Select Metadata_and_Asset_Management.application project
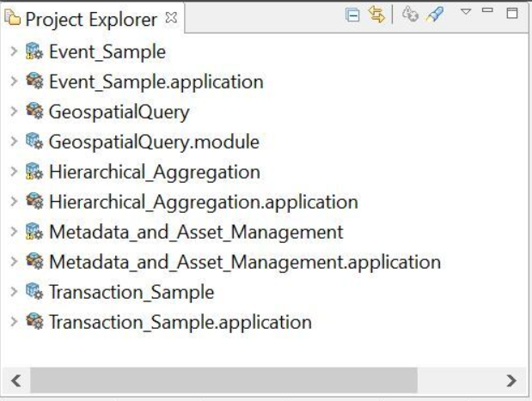 pos(245,262)
